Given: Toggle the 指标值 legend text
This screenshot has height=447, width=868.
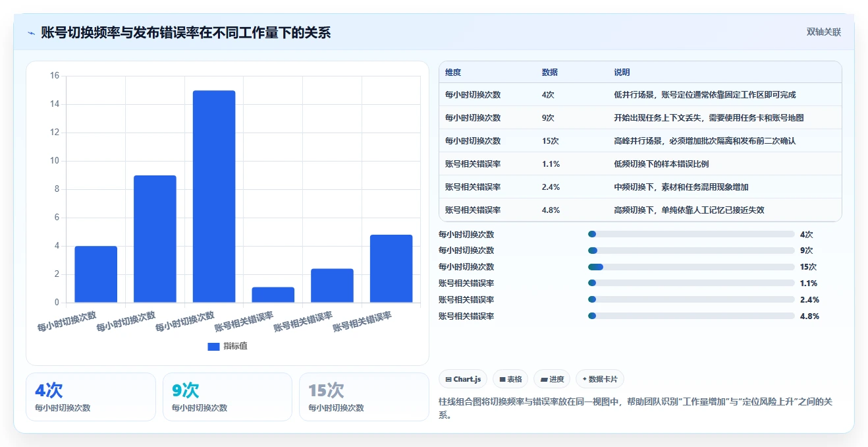Looking at the screenshot, I should (235, 346).
